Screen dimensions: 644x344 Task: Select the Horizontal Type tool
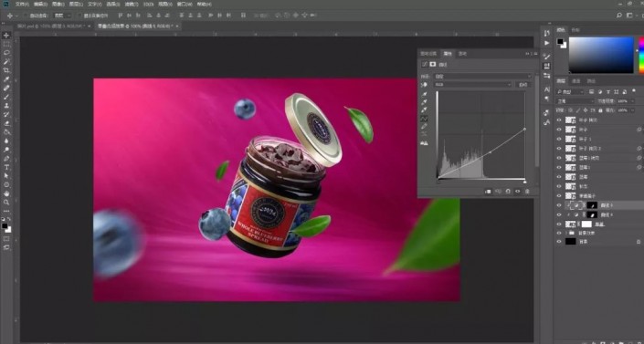[6, 167]
